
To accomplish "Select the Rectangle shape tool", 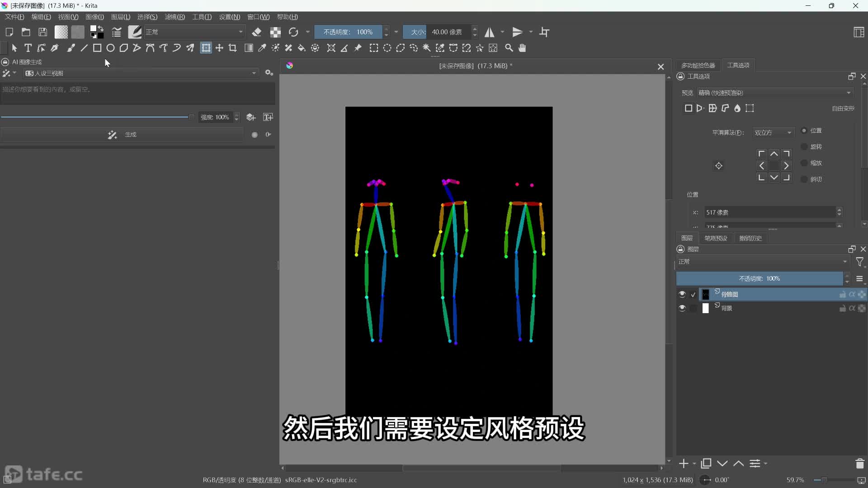I will (97, 48).
